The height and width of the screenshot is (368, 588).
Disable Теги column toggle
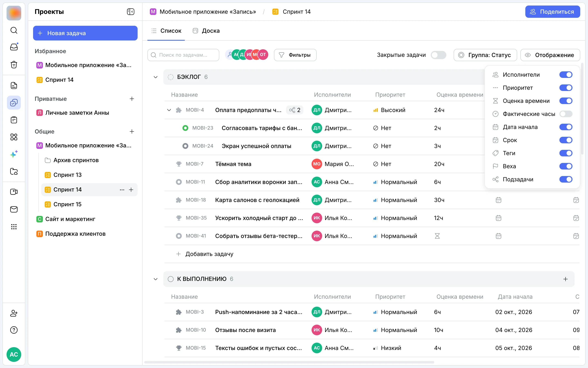(x=566, y=153)
